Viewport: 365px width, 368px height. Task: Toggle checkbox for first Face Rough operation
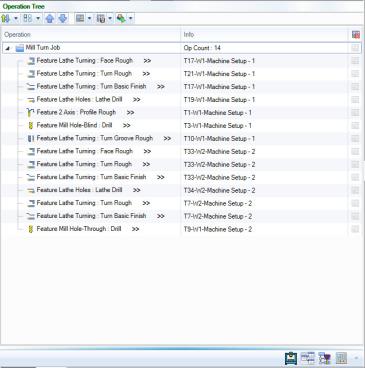click(x=355, y=61)
